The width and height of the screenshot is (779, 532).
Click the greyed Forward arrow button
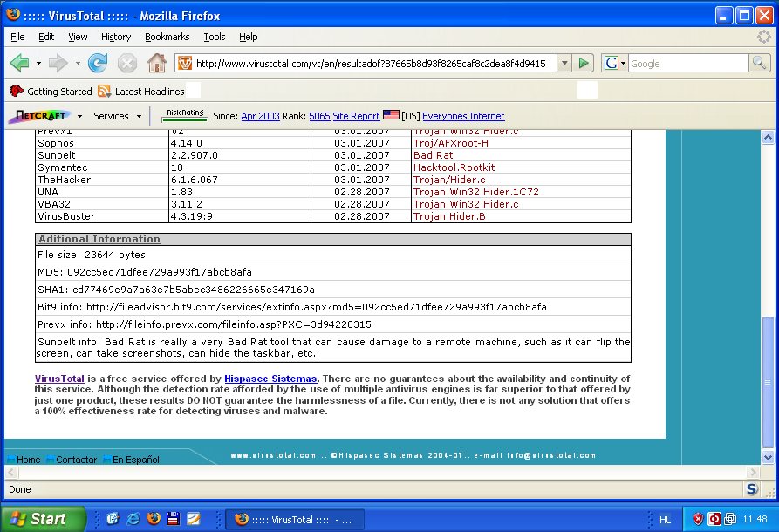(58, 63)
